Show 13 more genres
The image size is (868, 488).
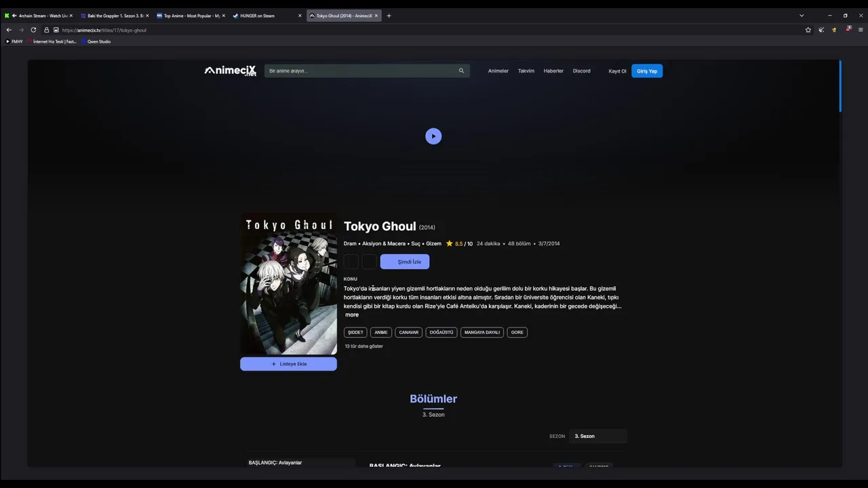pyautogui.click(x=364, y=346)
